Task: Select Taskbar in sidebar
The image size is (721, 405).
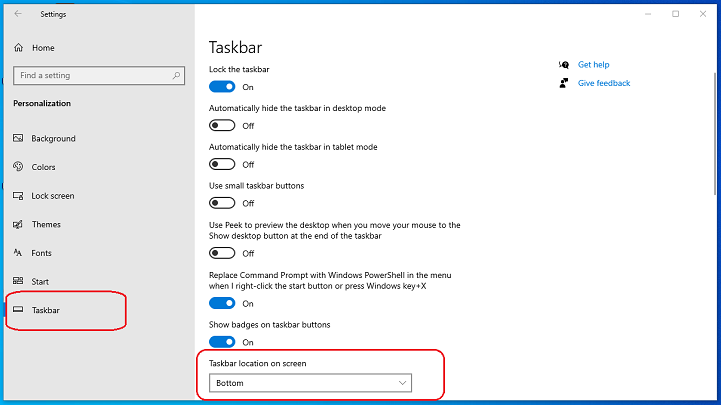Action: click(x=46, y=310)
